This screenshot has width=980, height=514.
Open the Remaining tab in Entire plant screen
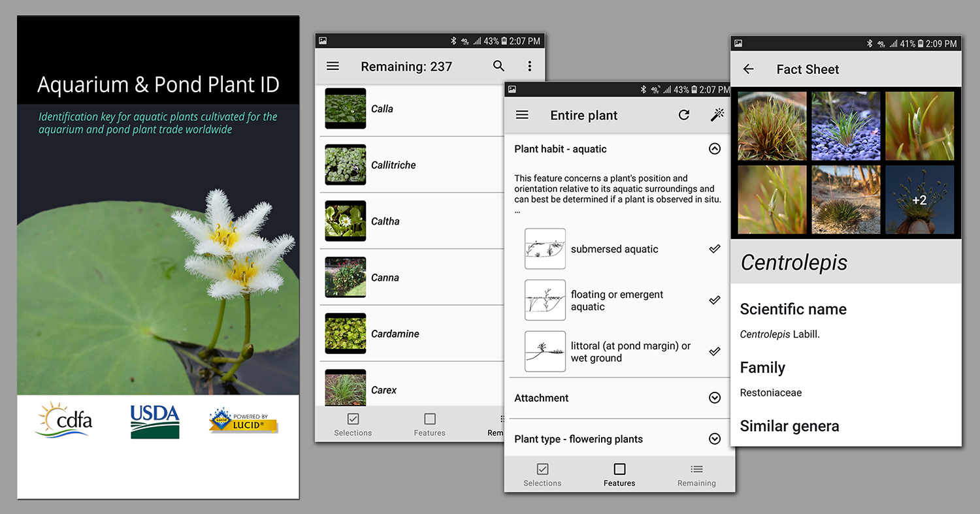click(696, 475)
